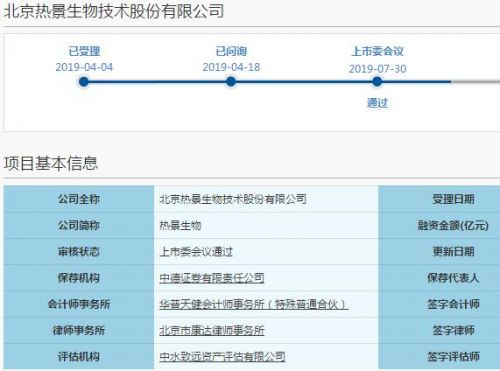Select the 上市委会议 stage label
This screenshot has width=500, height=371.
point(377,51)
